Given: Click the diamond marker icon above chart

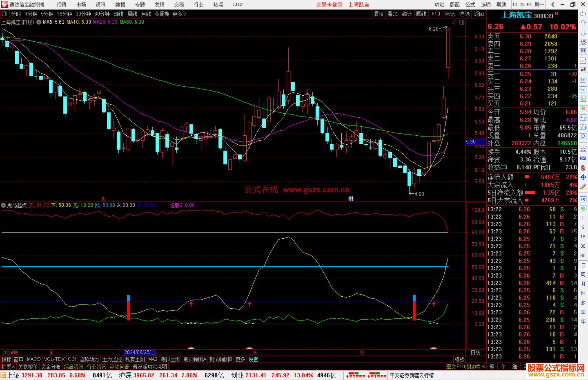Looking at the screenshot, I should tap(454, 22).
